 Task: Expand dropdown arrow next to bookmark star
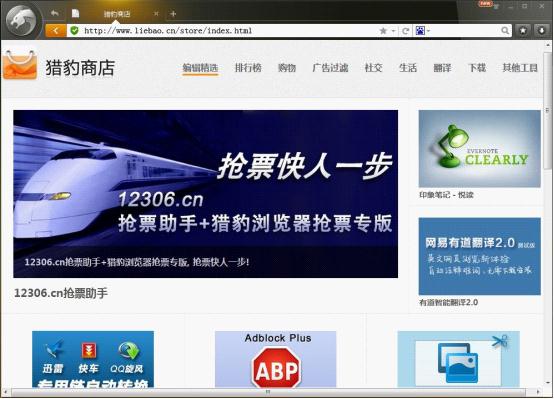393,31
